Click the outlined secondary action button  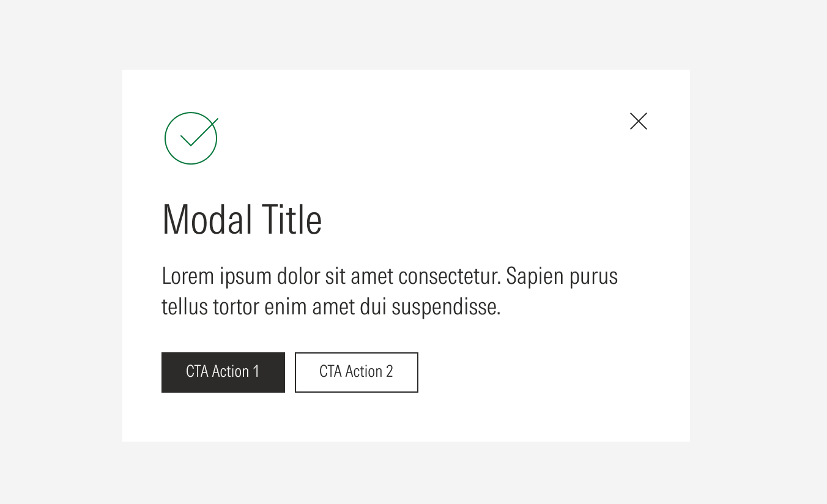tap(357, 372)
